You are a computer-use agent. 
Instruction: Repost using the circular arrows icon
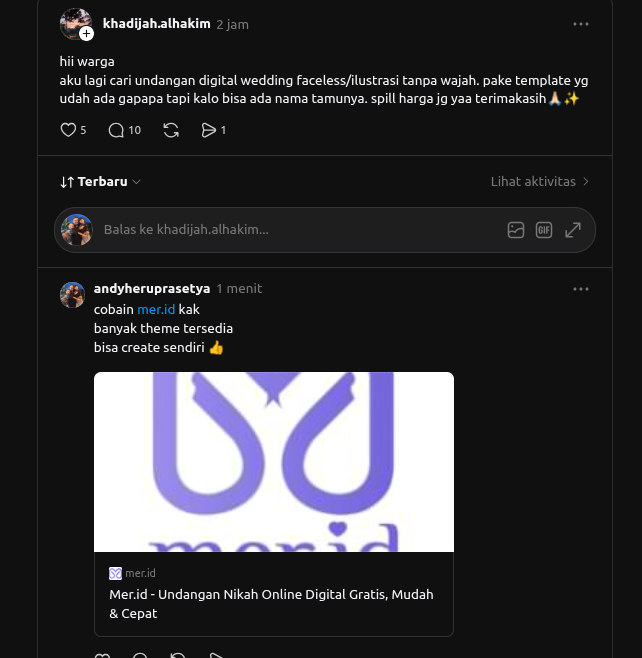171,130
